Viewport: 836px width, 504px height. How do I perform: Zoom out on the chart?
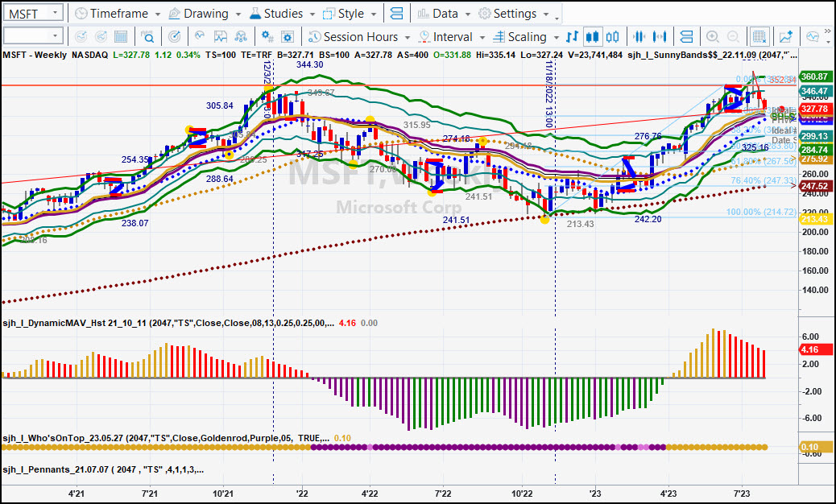pyautogui.click(x=733, y=37)
